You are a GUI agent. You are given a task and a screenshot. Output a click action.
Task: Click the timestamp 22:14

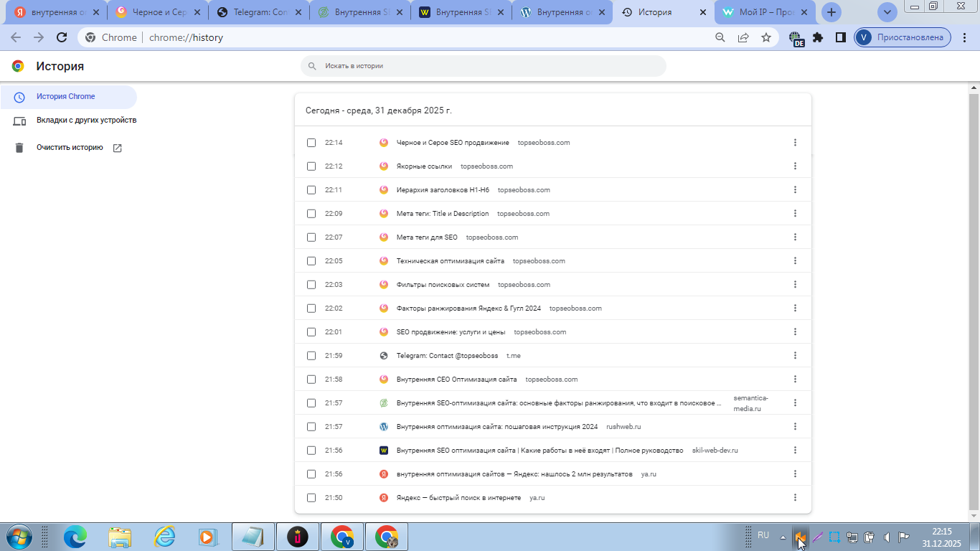click(x=334, y=143)
